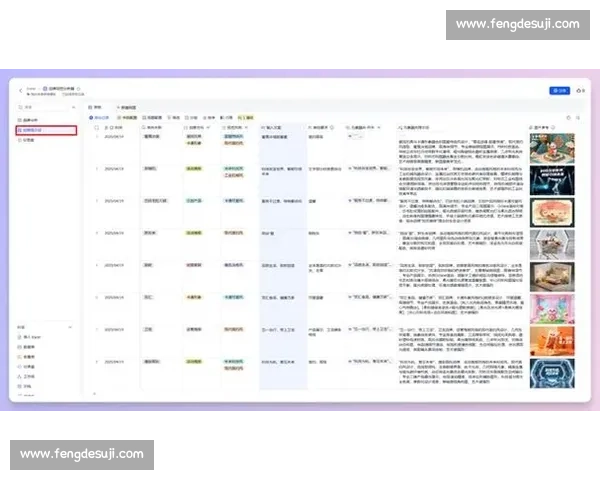This screenshot has height=480, width=600.
Task: Tick the header select-all checkbox
Action: tap(96, 127)
